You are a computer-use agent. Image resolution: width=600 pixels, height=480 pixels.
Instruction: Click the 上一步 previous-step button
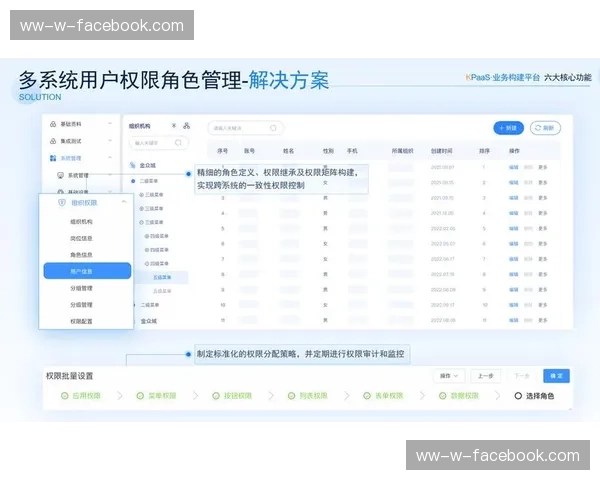[486, 376]
